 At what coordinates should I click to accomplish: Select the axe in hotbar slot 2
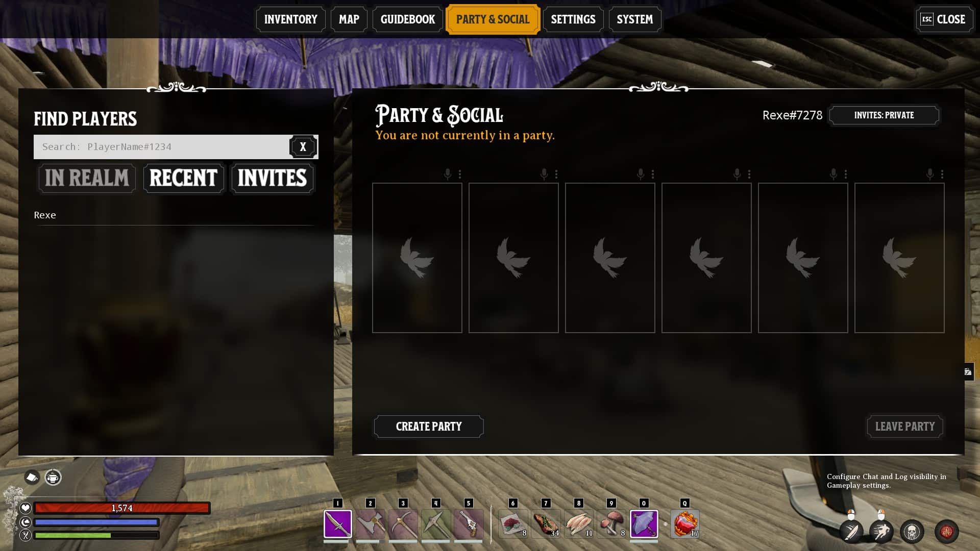[371, 523]
